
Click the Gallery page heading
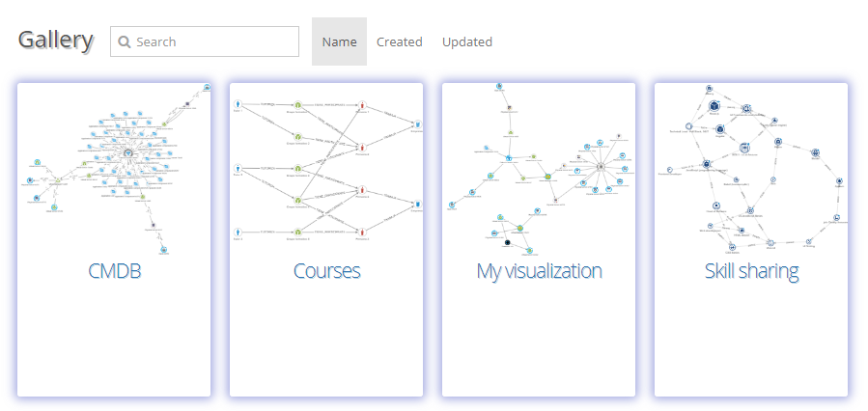[x=56, y=41]
